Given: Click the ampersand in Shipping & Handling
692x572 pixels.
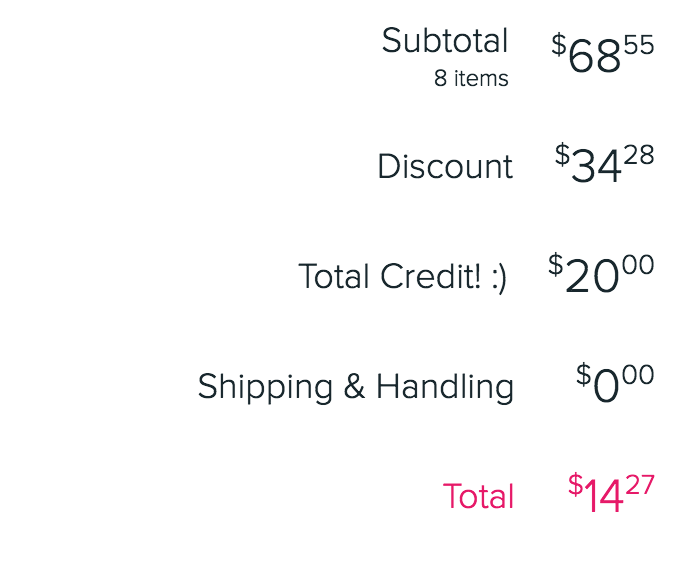Looking at the screenshot, I should point(354,386).
